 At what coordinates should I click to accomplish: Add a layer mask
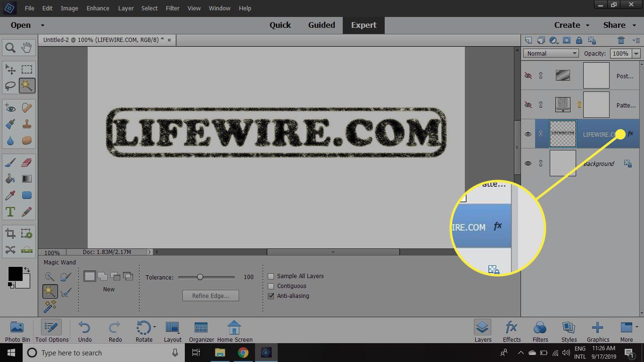[x=567, y=41]
